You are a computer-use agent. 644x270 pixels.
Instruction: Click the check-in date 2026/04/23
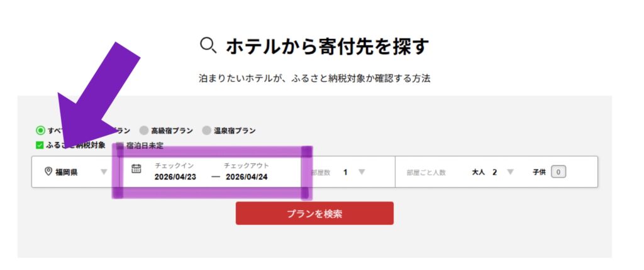175,177
